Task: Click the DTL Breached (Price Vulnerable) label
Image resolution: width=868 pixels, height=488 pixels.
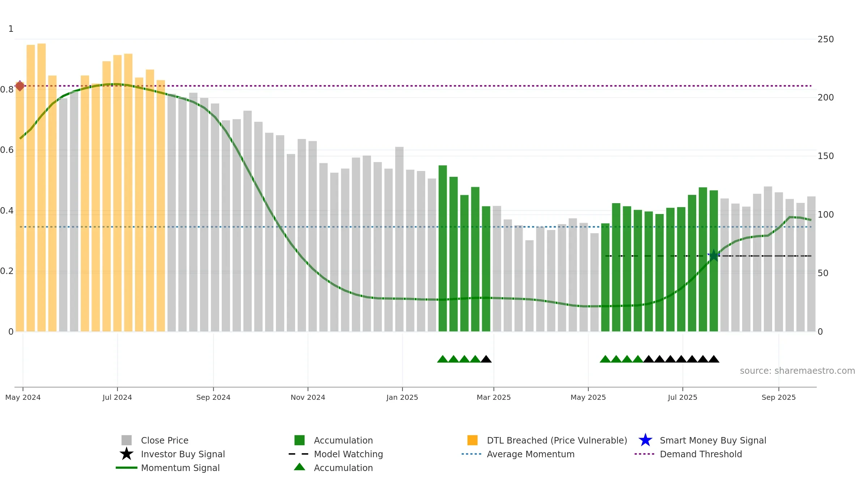Action: (x=557, y=440)
